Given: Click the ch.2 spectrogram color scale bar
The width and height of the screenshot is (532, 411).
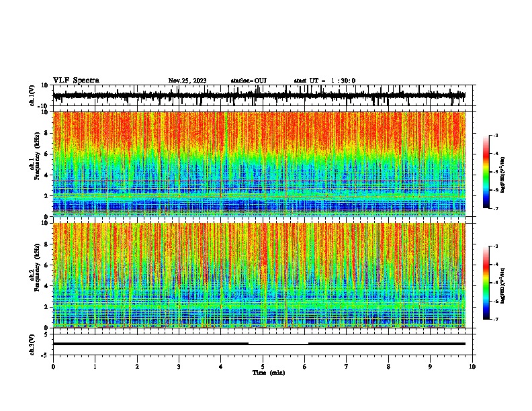Looking at the screenshot, I should pyautogui.click(x=486, y=283).
